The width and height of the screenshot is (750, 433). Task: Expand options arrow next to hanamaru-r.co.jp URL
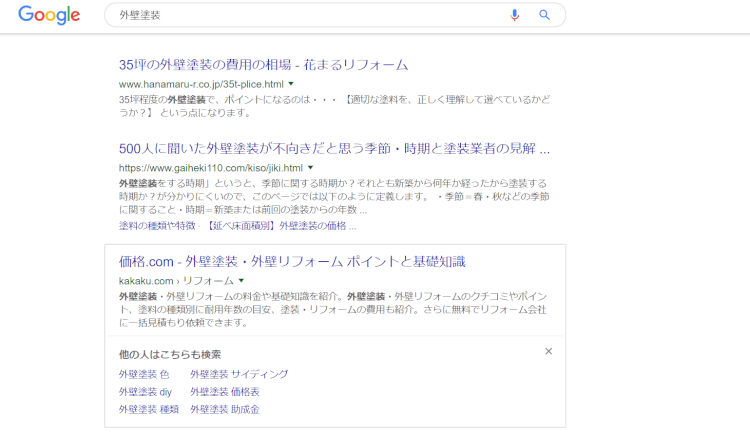click(291, 84)
